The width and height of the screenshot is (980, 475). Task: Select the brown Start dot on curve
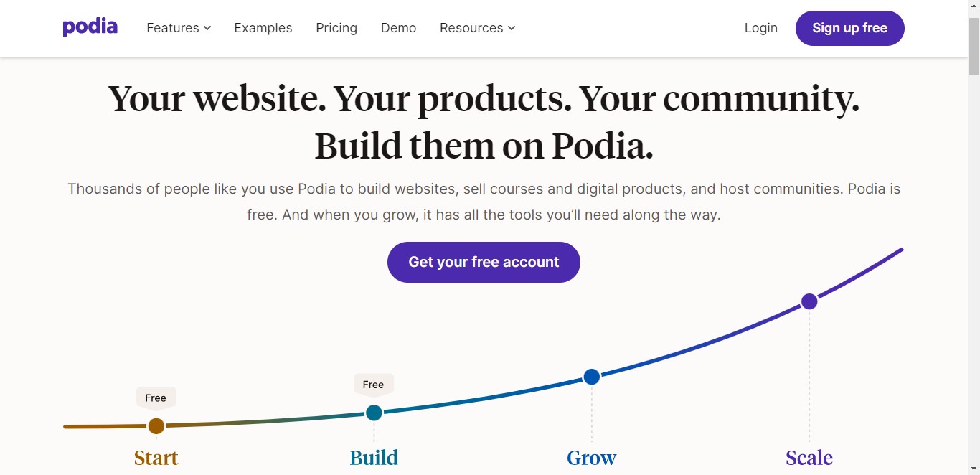pos(156,426)
